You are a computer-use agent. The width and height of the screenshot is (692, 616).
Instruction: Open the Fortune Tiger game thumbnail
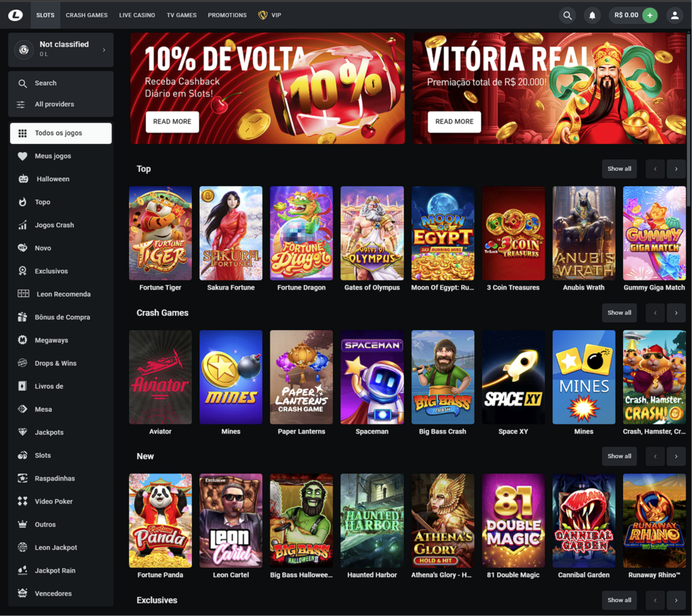pos(160,233)
